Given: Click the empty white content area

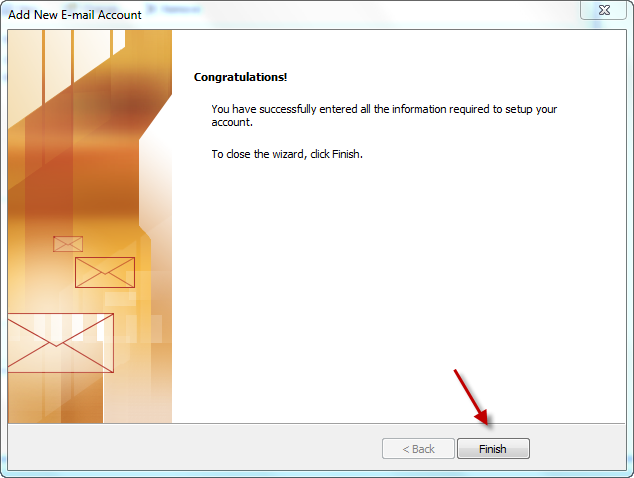Looking at the screenshot, I should (x=398, y=283).
